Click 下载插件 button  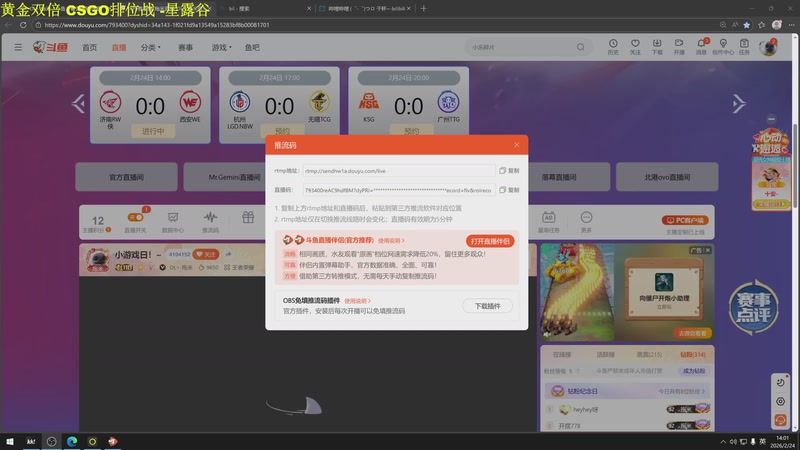point(487,306)
